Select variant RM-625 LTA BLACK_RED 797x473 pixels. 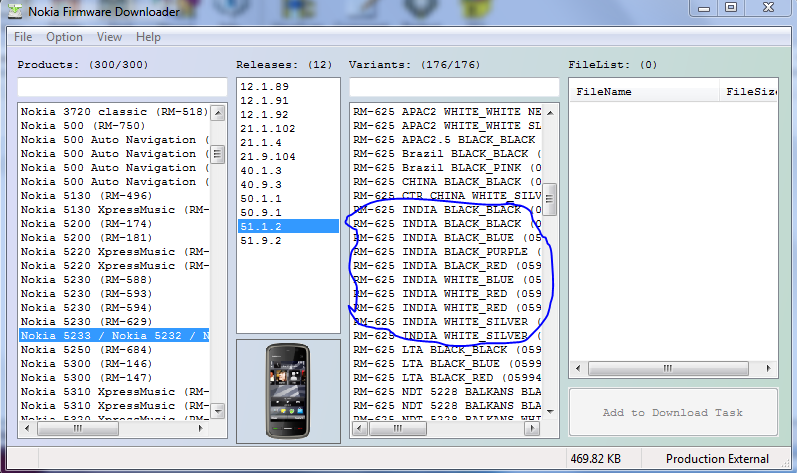click(x=447, y=378)
